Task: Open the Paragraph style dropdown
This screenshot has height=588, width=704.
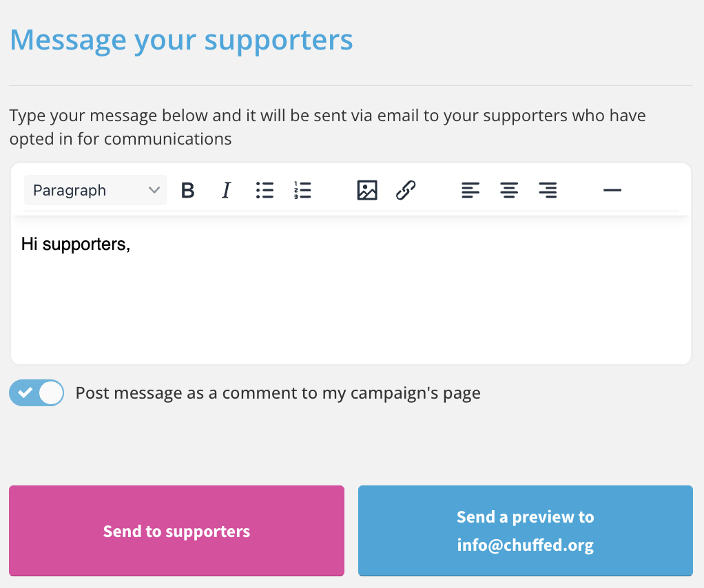Action: (96, 190)
